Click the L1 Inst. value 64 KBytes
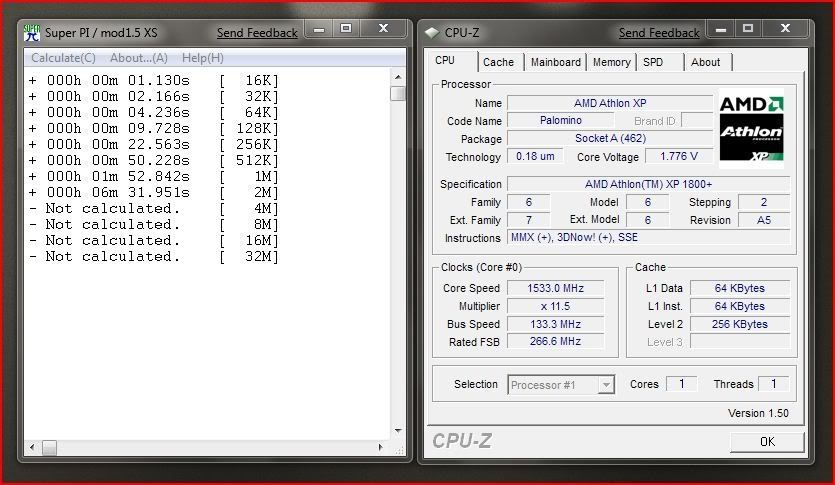Image resolution: width=835 pixels, height=485 pixels. pos(740,306)
